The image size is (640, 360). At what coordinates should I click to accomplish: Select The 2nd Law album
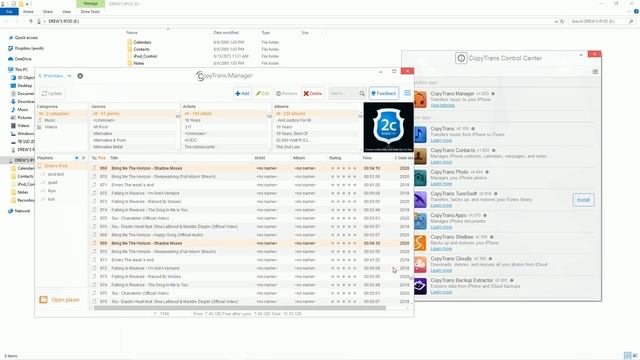[288, 147]
